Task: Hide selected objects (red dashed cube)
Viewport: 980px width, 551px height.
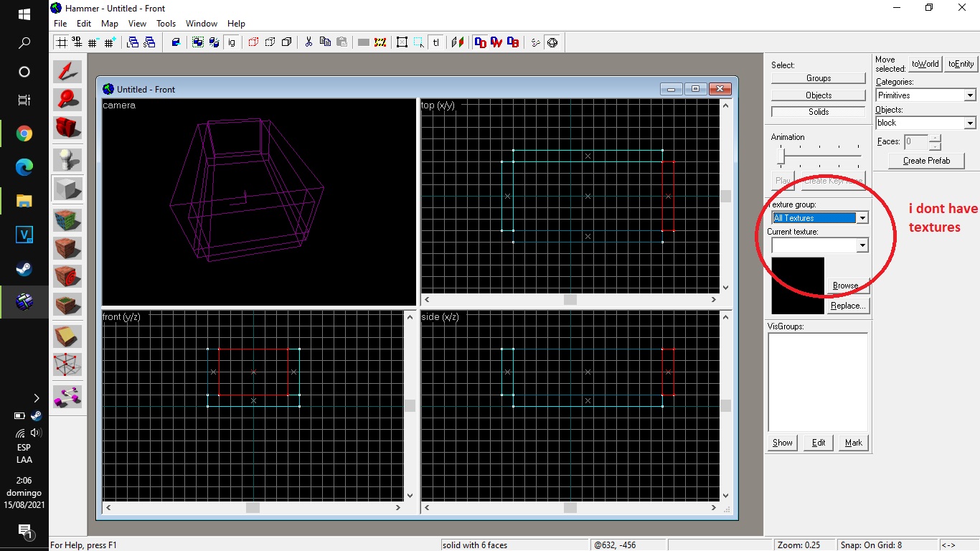Action: (253, 42)
